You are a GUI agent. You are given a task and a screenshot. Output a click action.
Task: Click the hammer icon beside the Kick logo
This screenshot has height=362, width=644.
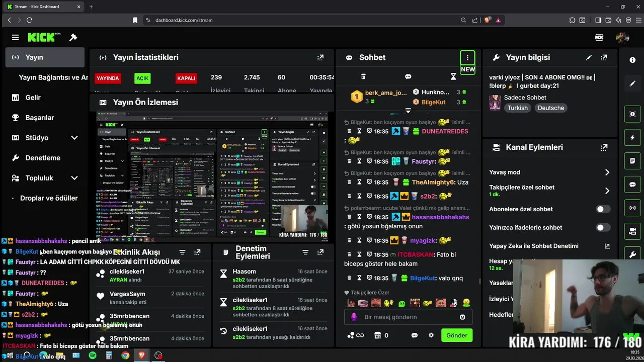coord(73,37)
